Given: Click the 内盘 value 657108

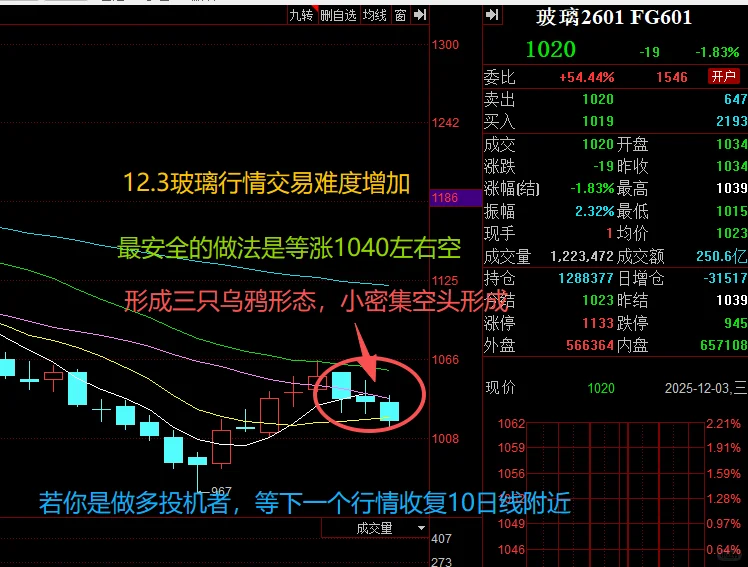Looking at the screenshot, I should (724, 345).
